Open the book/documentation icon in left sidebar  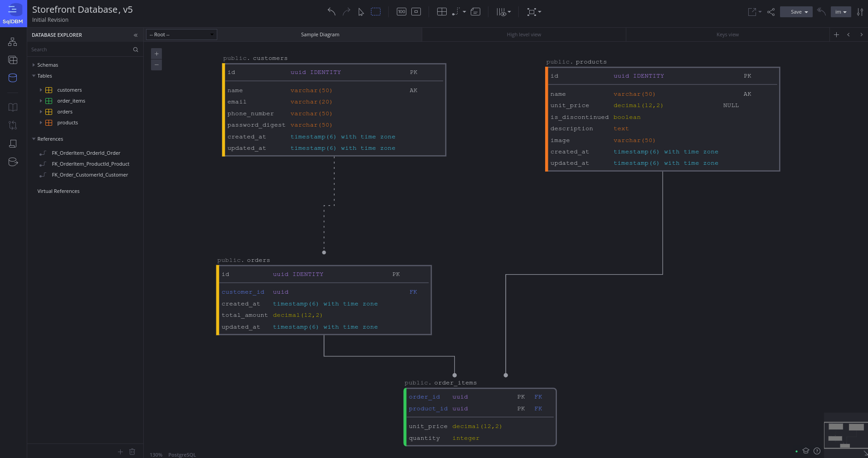point(12,107)
